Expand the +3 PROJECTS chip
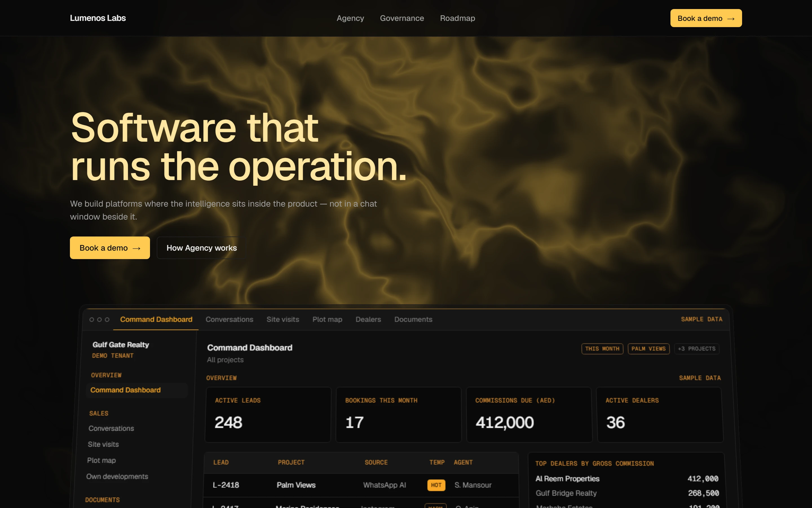 697,349
